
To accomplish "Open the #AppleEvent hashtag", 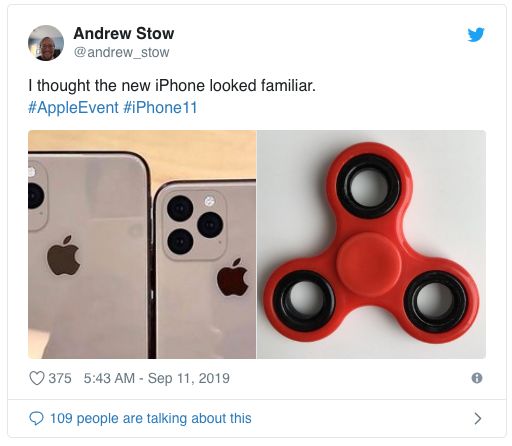I will point(73,107).
